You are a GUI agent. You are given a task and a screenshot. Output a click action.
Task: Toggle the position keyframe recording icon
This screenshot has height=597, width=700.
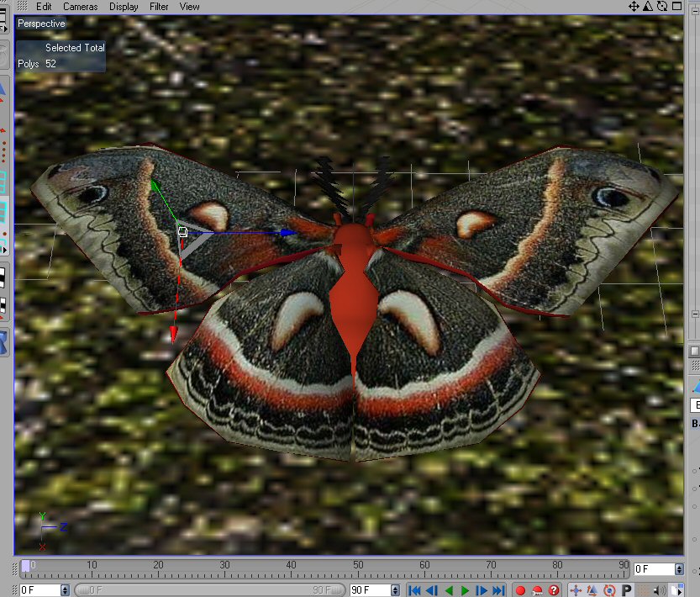pyautogui.click(x=576, y=590)
